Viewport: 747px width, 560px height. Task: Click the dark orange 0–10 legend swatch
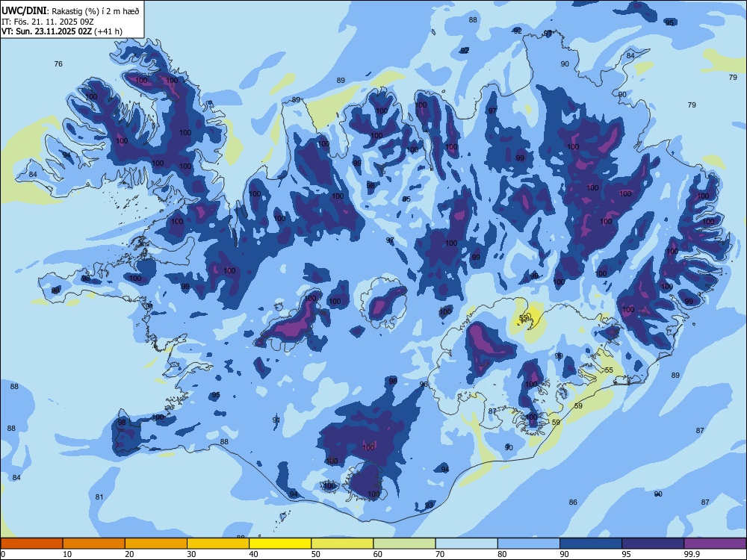coord(31,543)
